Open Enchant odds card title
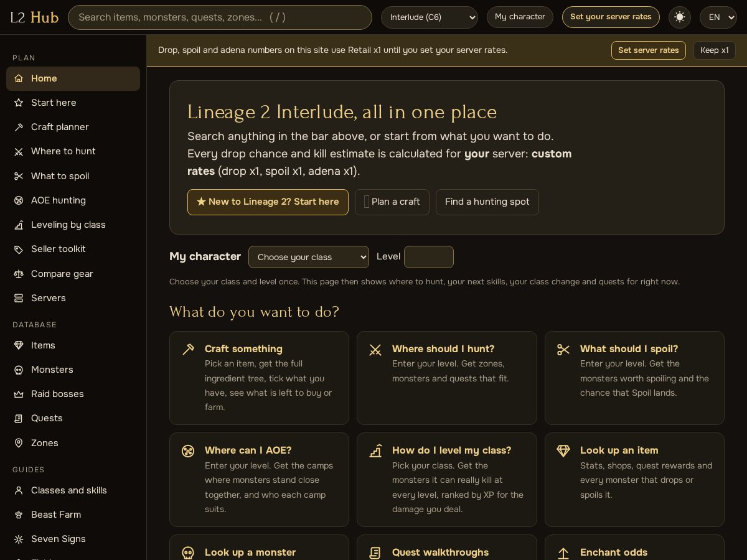This screenshot has width=747, height=560. click(614, 553)
